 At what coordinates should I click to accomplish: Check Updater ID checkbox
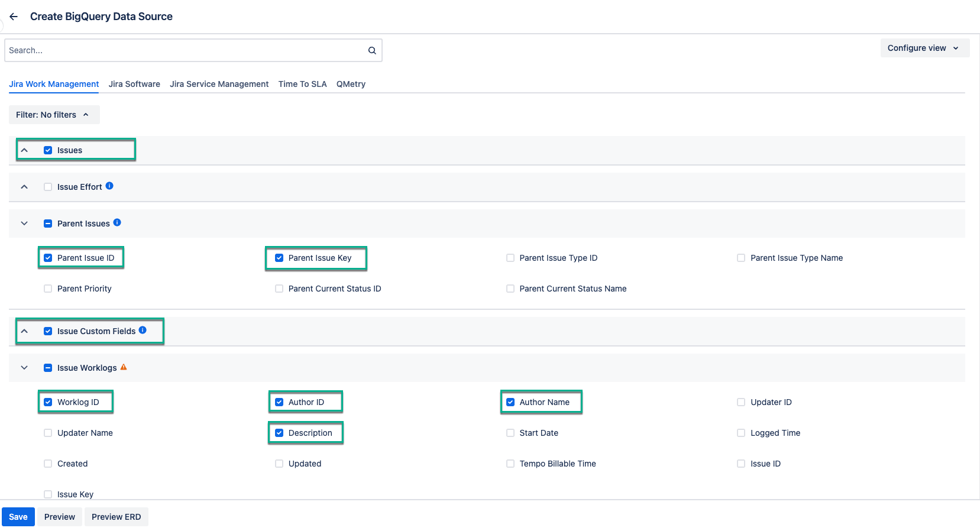[x=741, y=402]
